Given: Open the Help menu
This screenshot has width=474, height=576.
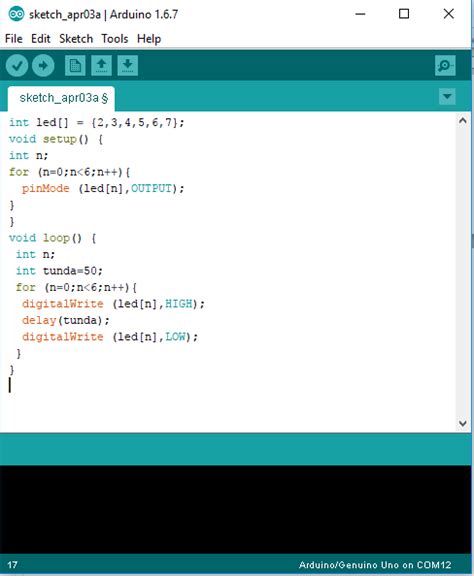Looking at the screenshot, I should click(149, 39).
